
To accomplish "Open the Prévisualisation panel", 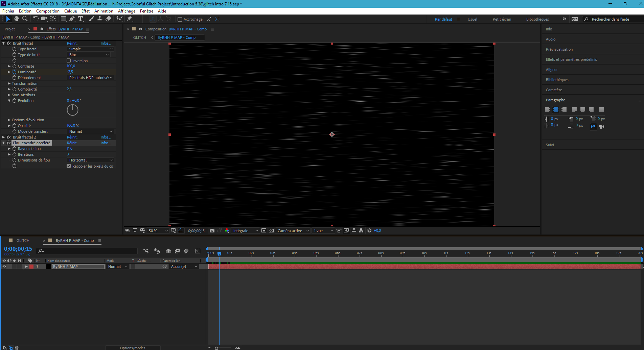I will pyautogui.click(x=559, y=49).
